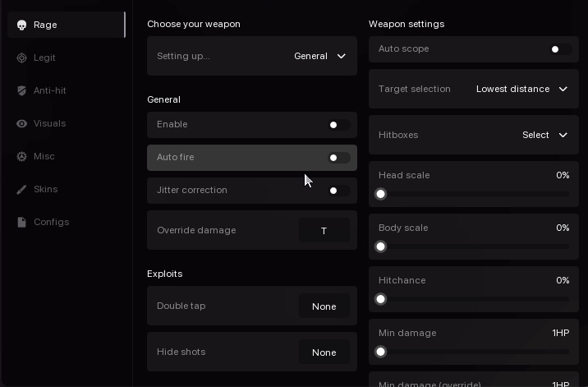This screenshot has height=387, width=588.
Task: Toggle the Enable switch on
Action: pyautogui.click(x=338, y=125)
